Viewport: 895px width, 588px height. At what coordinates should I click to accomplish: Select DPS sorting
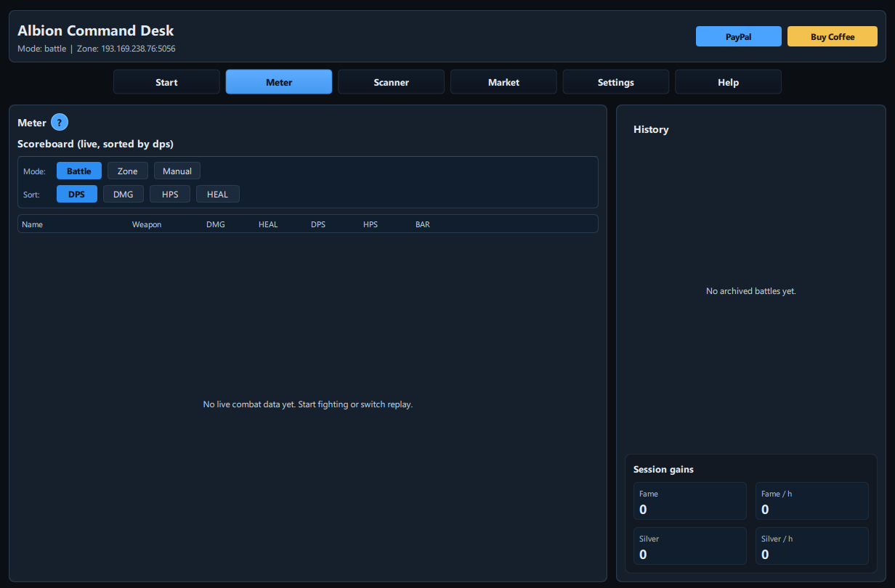pos(76,194)
